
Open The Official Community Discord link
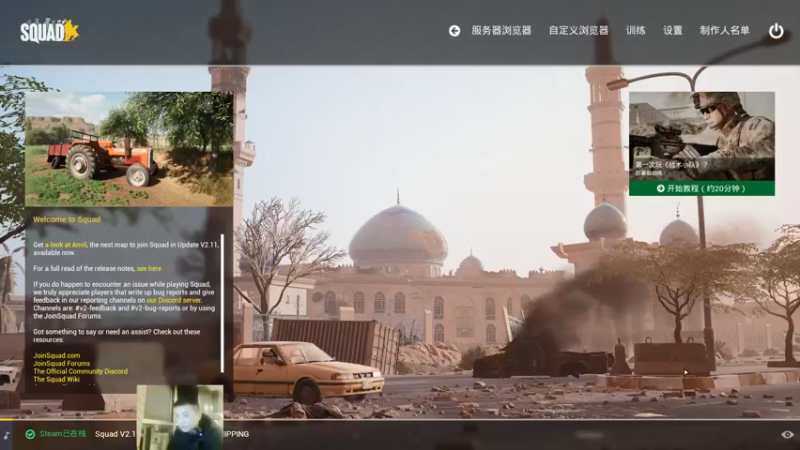pyautogui.click(x=81, y=371)
